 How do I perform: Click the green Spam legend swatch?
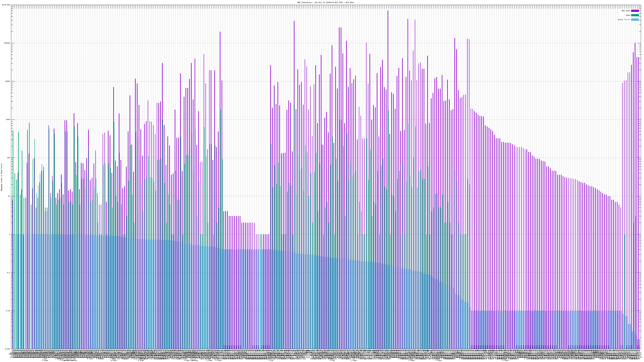tap(635, 15)
